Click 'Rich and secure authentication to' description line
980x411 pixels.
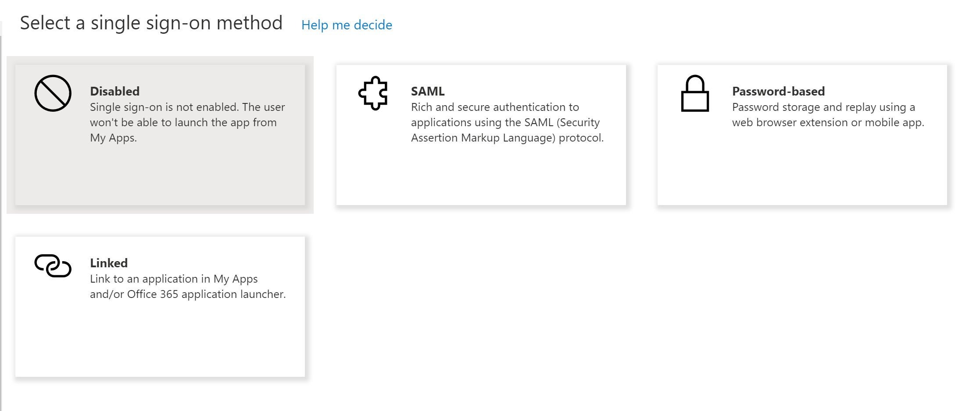495,107
